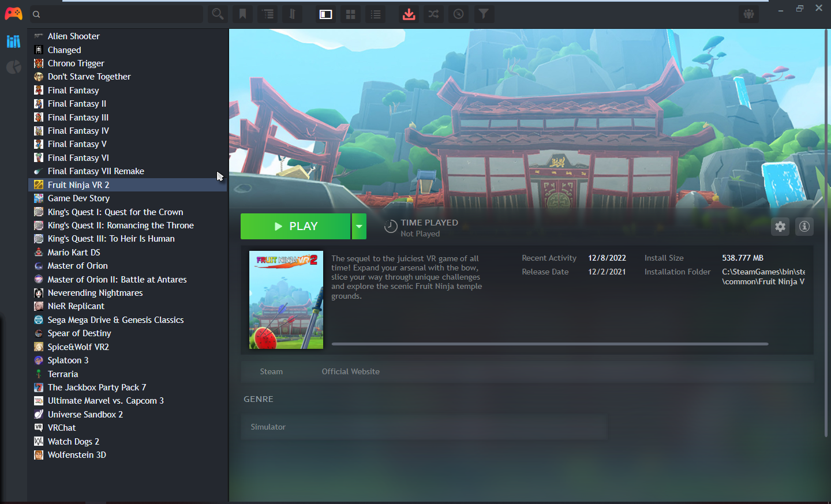Image resolution: width=831 pixels, height=504 pixels.
Task: Open the Steam link
Action: tap(271, 371)
